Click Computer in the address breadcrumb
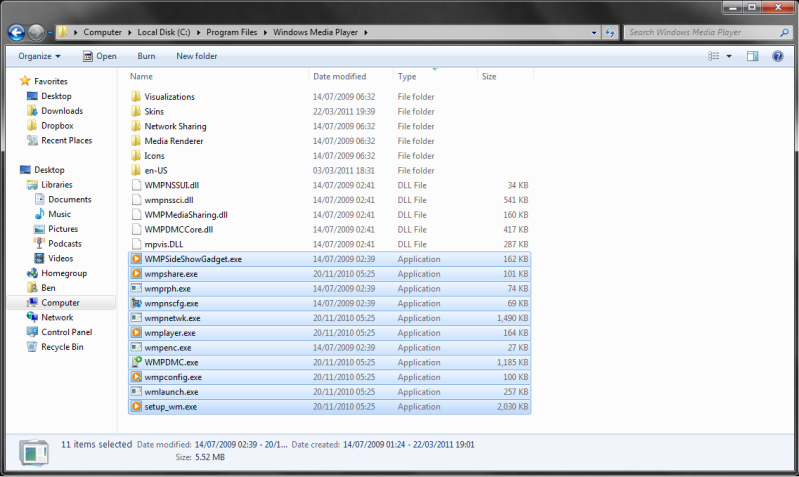 (102, 32)
